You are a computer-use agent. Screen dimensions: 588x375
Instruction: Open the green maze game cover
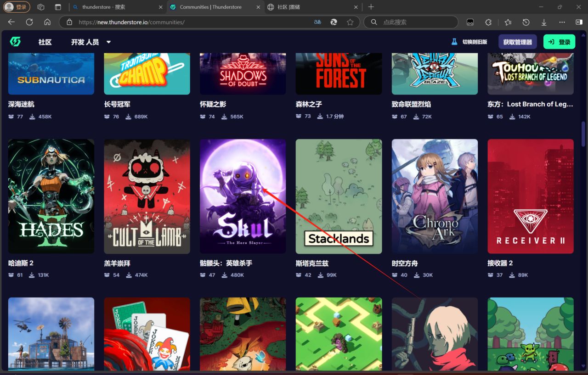tap(339, 334)
